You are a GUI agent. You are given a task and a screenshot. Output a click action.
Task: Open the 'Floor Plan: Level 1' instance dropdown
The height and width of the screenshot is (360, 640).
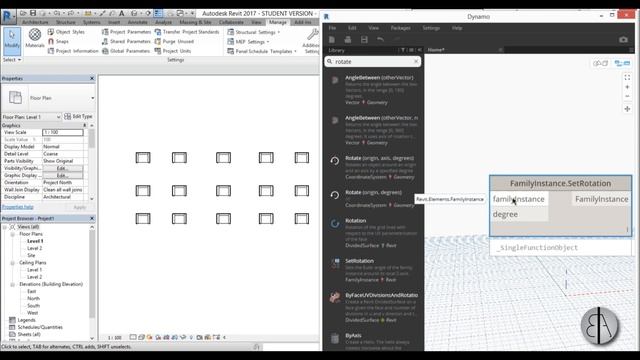(x=31, y=117)
